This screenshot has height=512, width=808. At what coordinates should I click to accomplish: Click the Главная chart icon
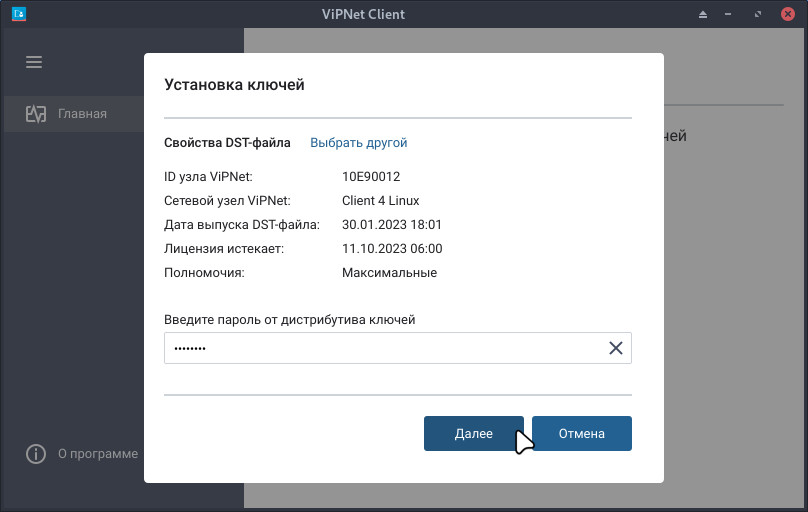tap(36, 114)
